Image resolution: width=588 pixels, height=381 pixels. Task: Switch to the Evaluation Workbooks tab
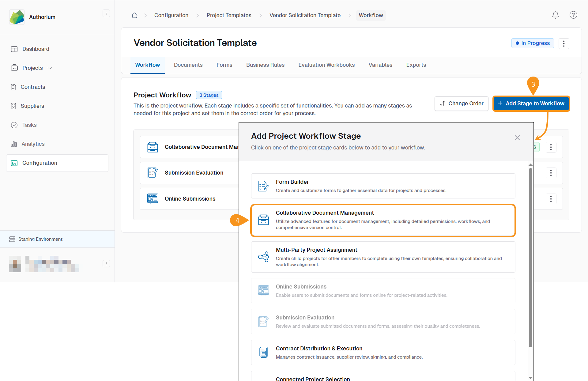click(326, 65)
